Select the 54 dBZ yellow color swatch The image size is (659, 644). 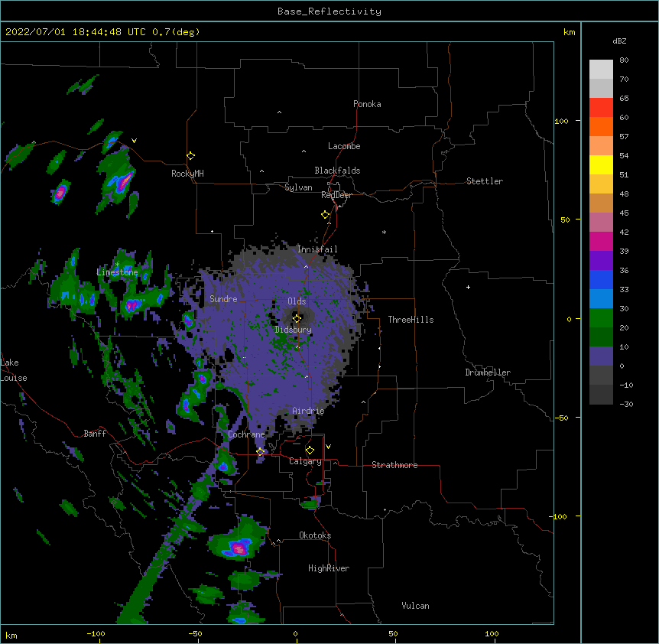601,164
